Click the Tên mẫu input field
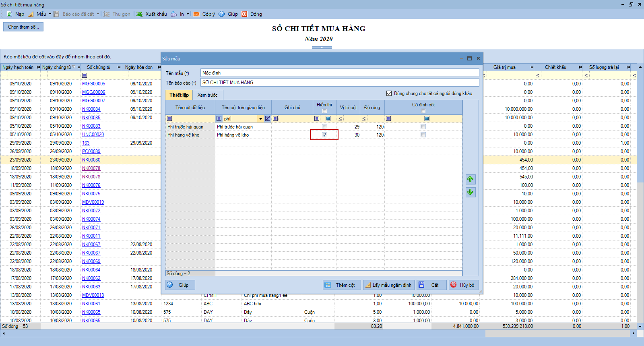The width and height of the screenshot is (644, 346). (340, 73)
